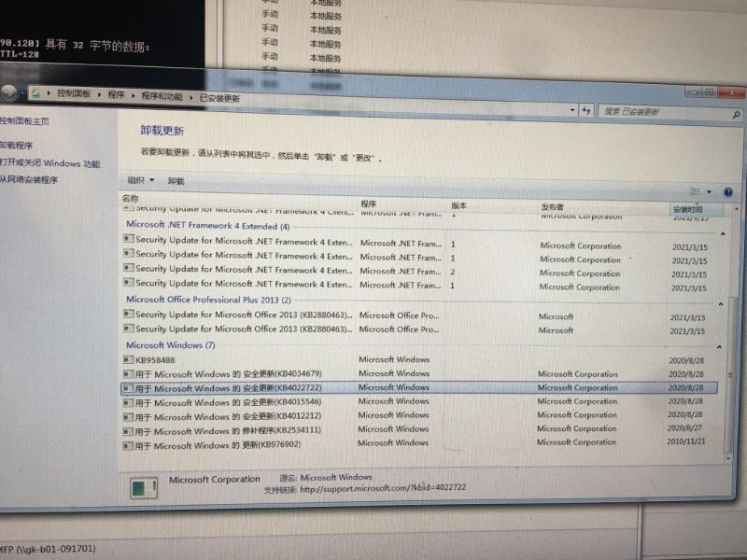Collapse the Microsoft Office Professional Plus 2013 group

pyautogui.click(x=721, y=304)
